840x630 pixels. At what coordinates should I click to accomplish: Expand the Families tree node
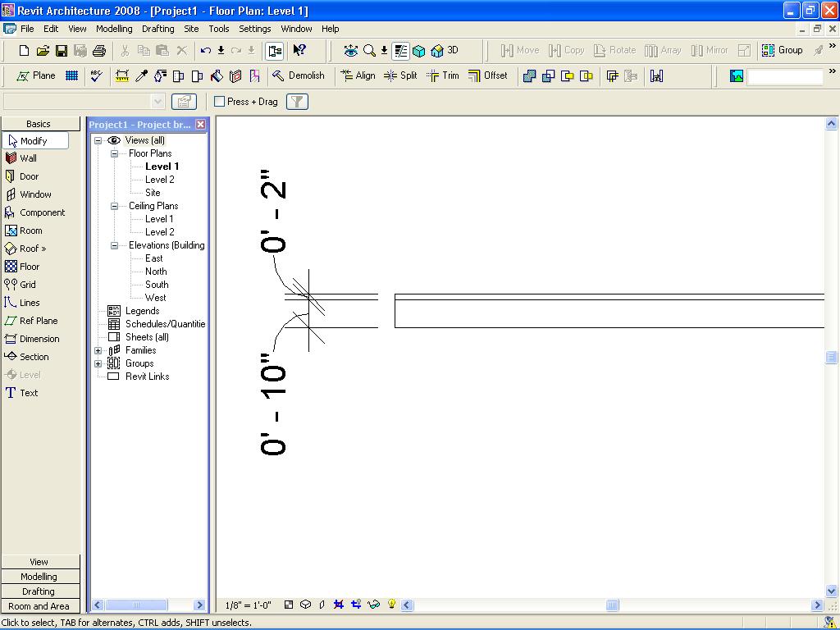[98, 350]
